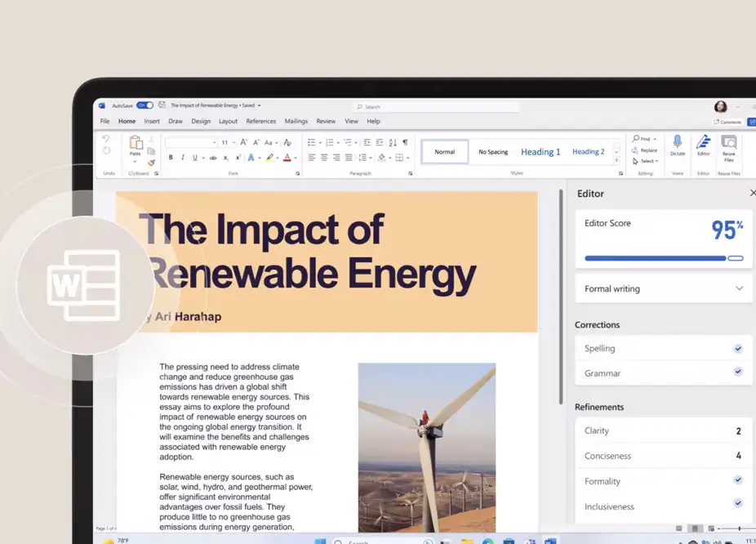This screenshot has width=756, height=544.
Task: Switch to the Review ribbon tab
Action: click(326, 121)
